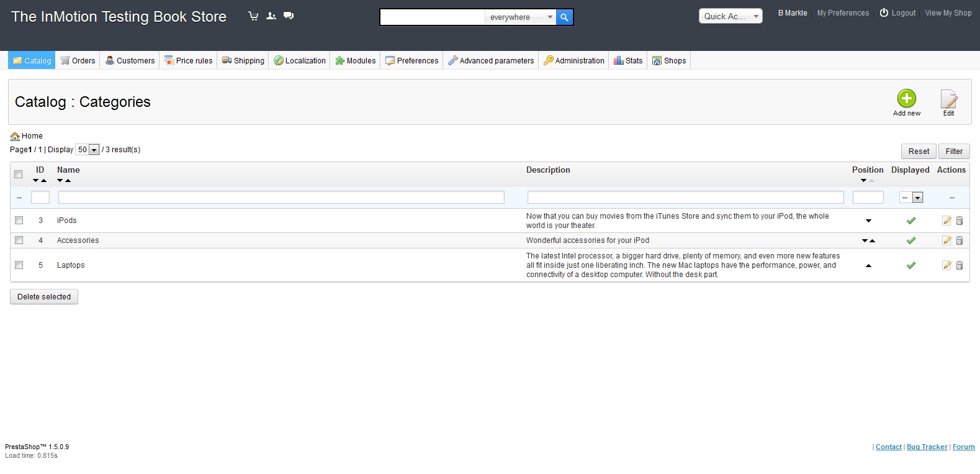Click the Position filter input field
Screen dimensions: 980x474
868,198
